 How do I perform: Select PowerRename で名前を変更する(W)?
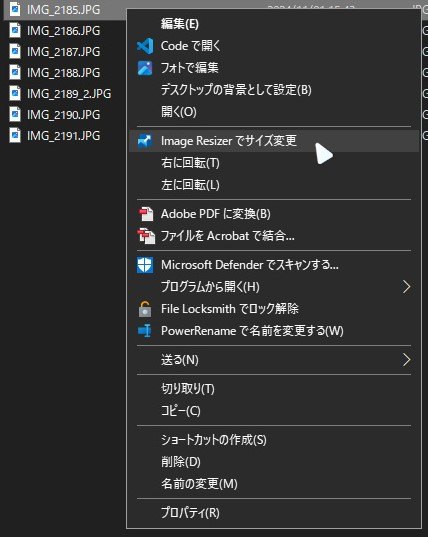274,331
